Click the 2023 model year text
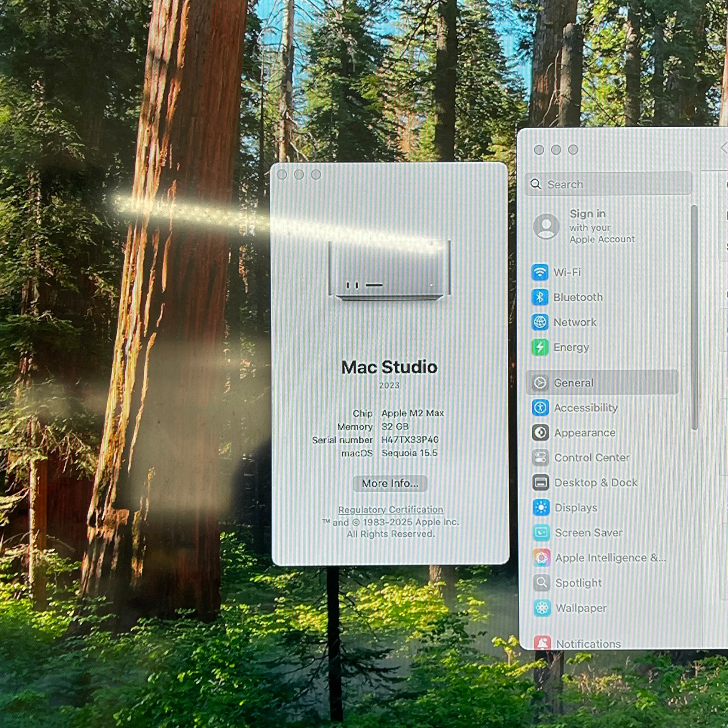Viewport: 728px width, 728px height. coord(389,385)
